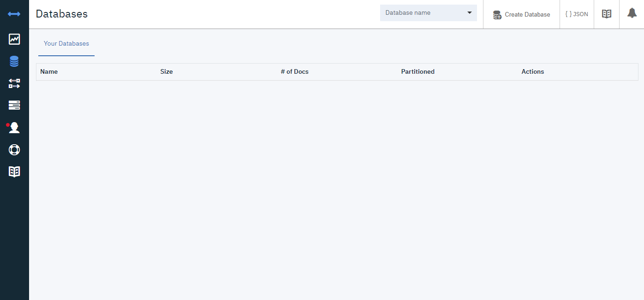Click the Name column header
Viewport: 644px width, 300px height.
[x=49, y=72]
